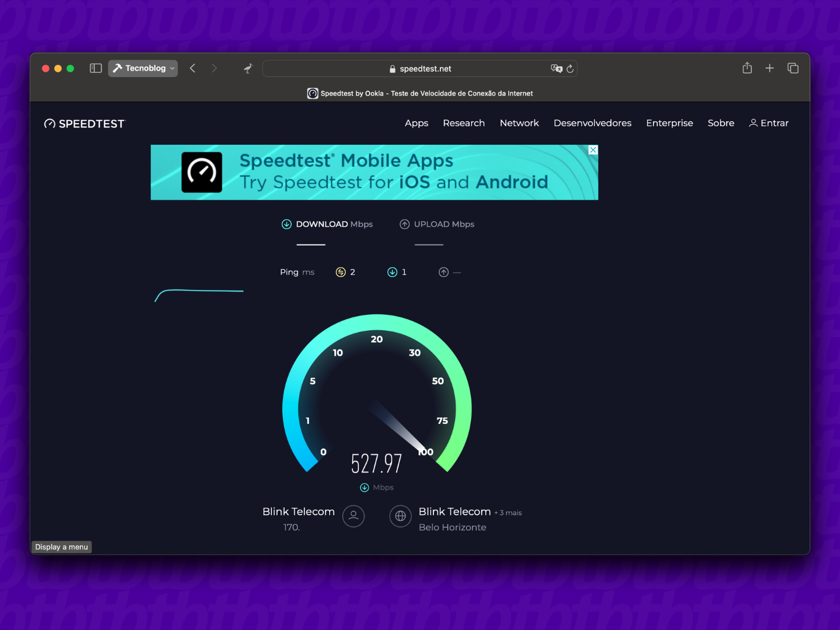
Task: Reload the speedtest.net page
Action: [570, 68]
